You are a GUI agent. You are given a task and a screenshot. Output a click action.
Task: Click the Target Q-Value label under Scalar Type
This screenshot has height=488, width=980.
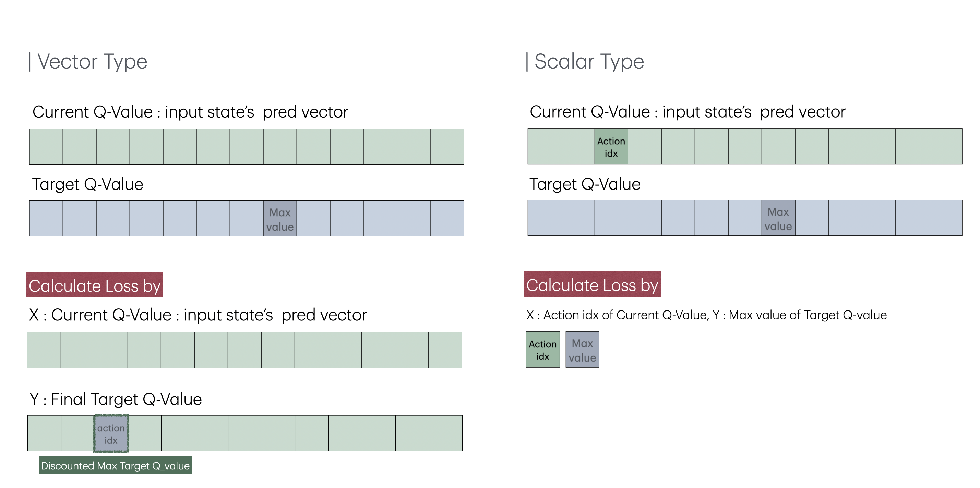click(585, 184)
